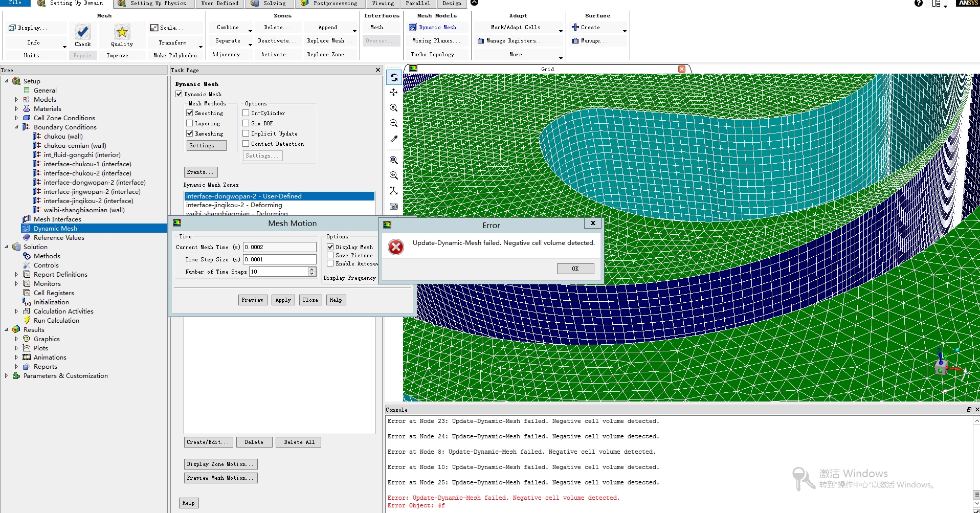
Task: Click the Time Step Size input field
Action: [x=279, y=259]
